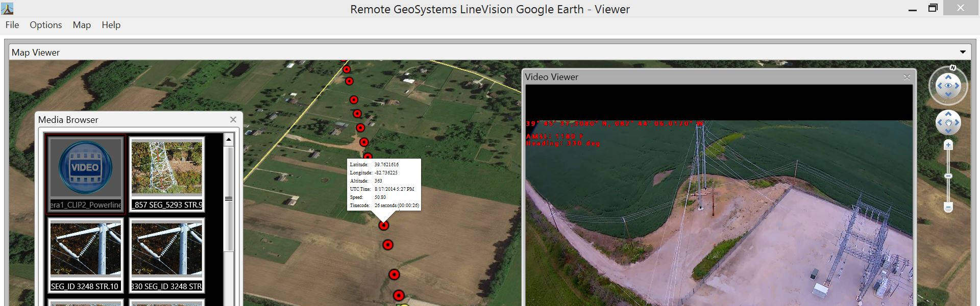Select the thumbnail labeled SEG_ID 3248 STR.10
The image size is (980, 306).
coord(85,256)
